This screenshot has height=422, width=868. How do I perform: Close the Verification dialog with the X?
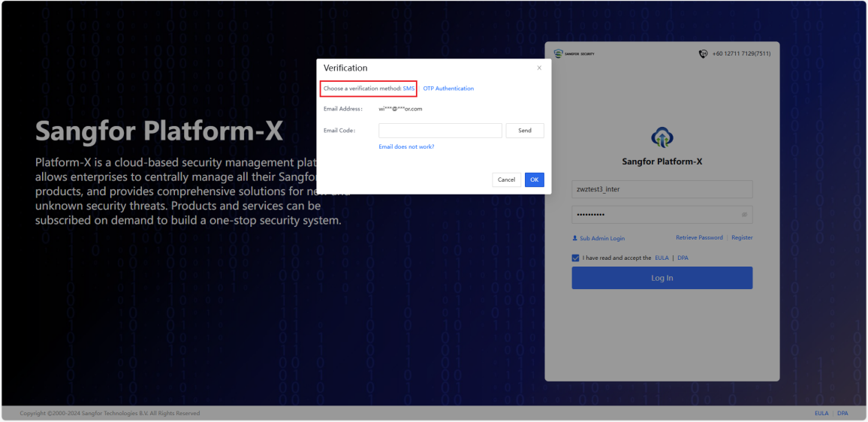539,68
